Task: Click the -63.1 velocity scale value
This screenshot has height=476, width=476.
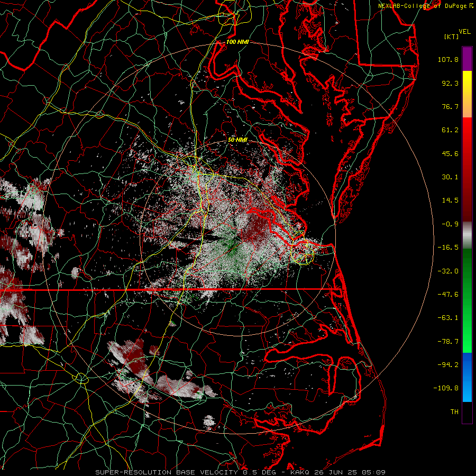Action: [x=448, y=318]
